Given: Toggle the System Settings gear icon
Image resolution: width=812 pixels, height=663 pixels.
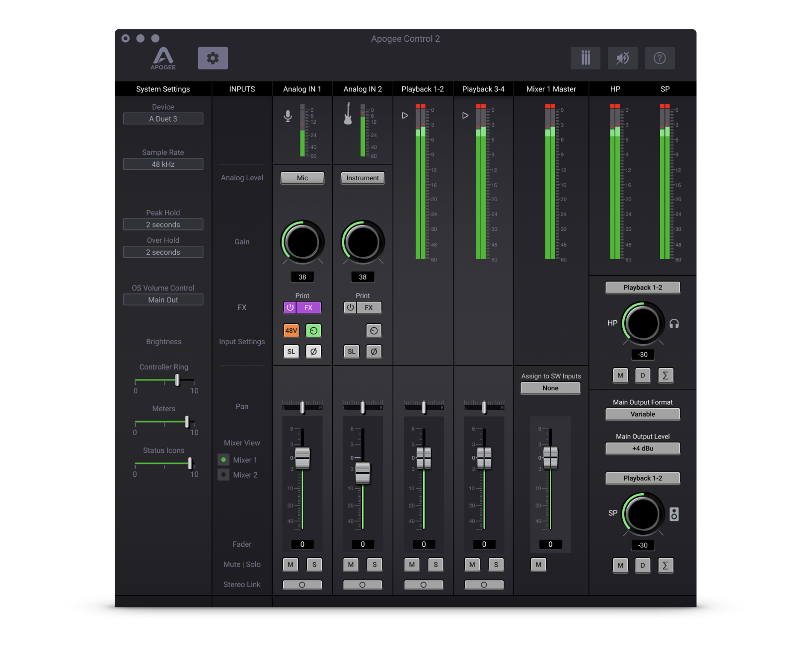Looking at the screenshot, I should tap(213, 58).
